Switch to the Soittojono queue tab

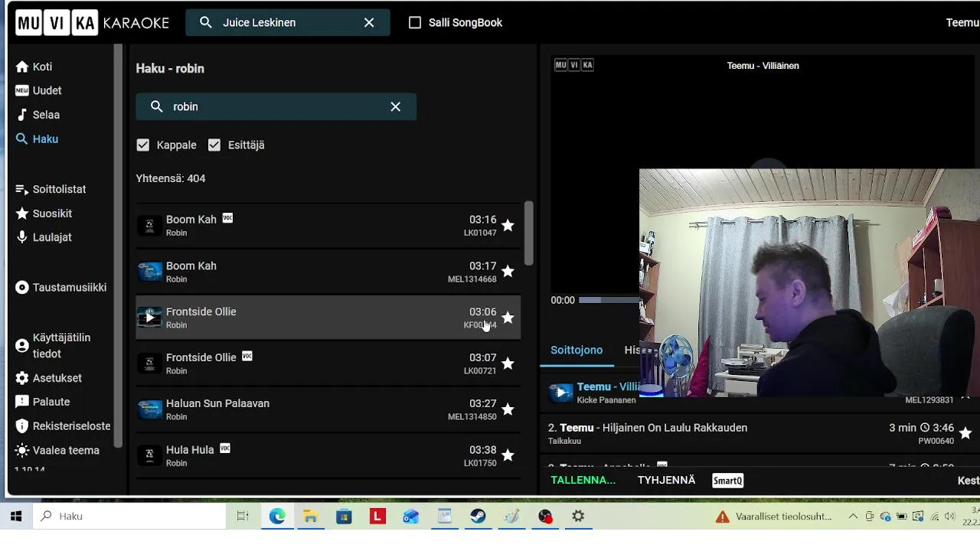[577, 350]
